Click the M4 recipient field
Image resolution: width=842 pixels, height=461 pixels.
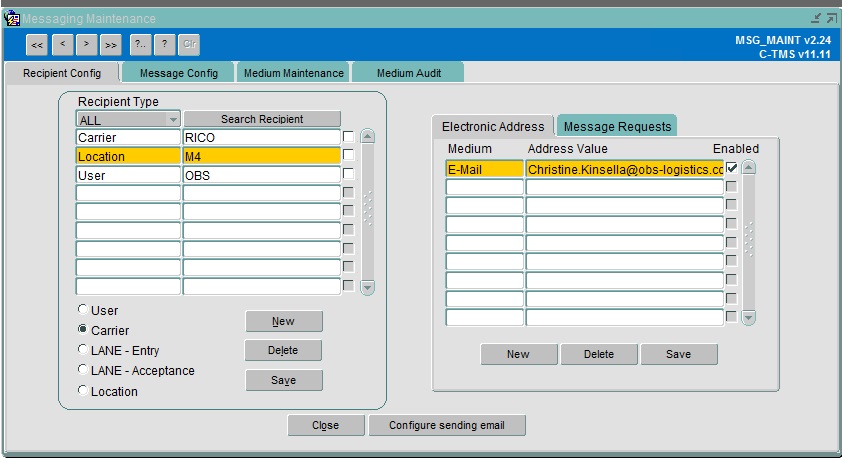[262, 156]
